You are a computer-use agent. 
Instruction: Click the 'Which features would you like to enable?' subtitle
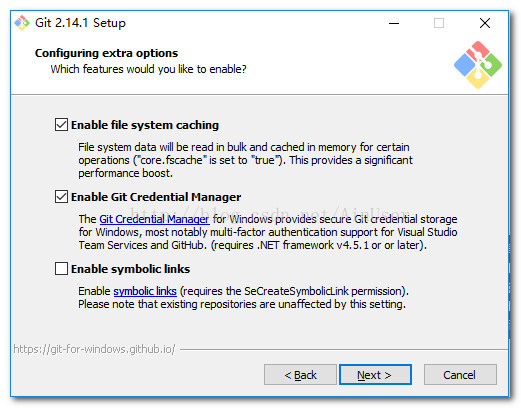[149, 69]
